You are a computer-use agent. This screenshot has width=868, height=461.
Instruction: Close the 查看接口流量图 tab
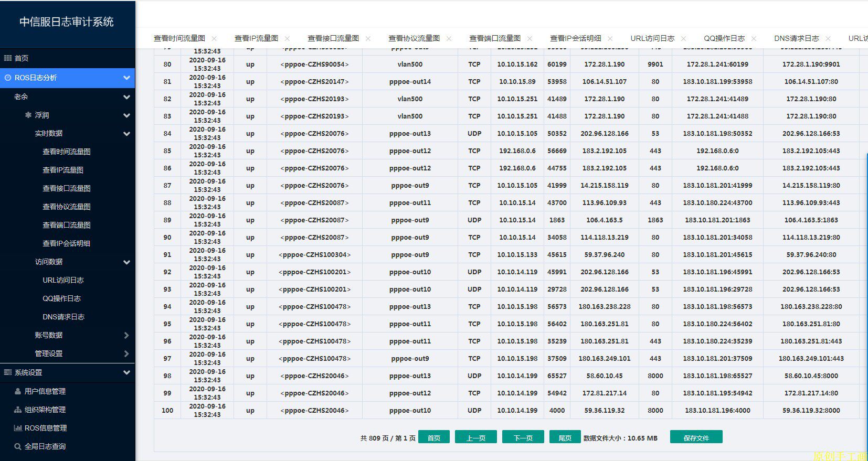(x=368, y=38)
